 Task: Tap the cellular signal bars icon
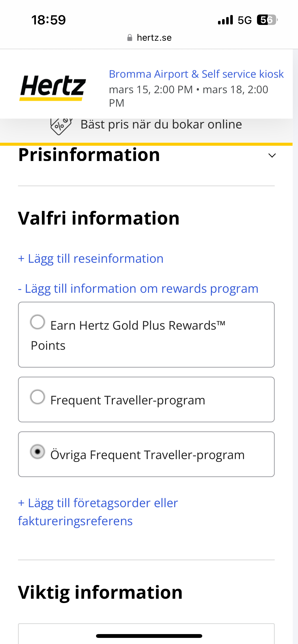click(x=225, y=20)
